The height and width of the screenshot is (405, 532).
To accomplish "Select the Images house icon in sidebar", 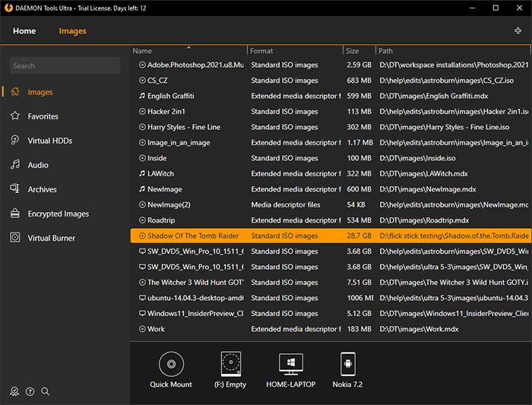I will (15, 92).
